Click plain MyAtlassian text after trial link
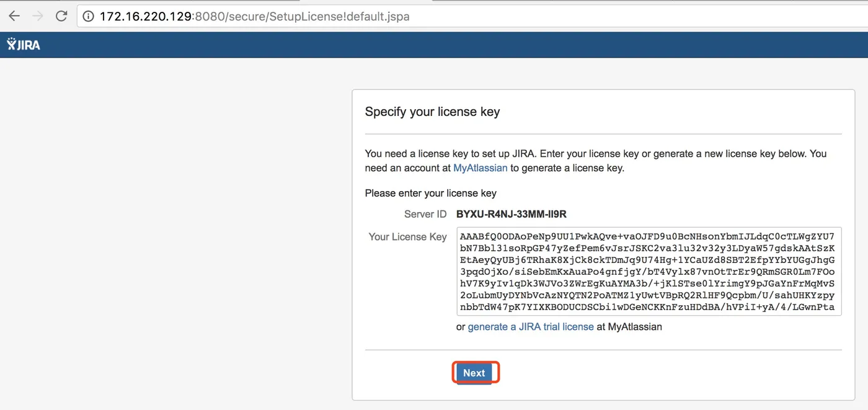 pyautogui.click(x=635, y=326)
